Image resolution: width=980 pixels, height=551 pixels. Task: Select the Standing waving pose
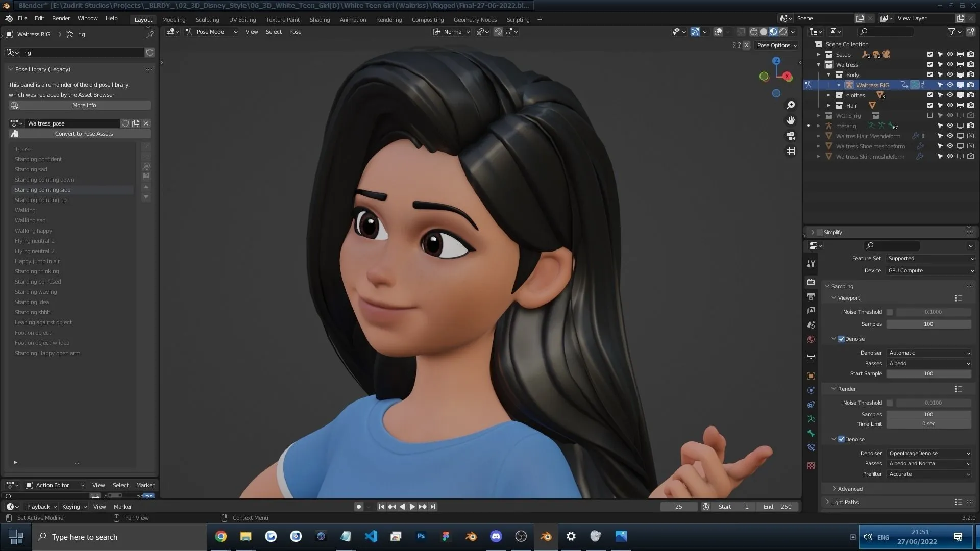point(36,291)
